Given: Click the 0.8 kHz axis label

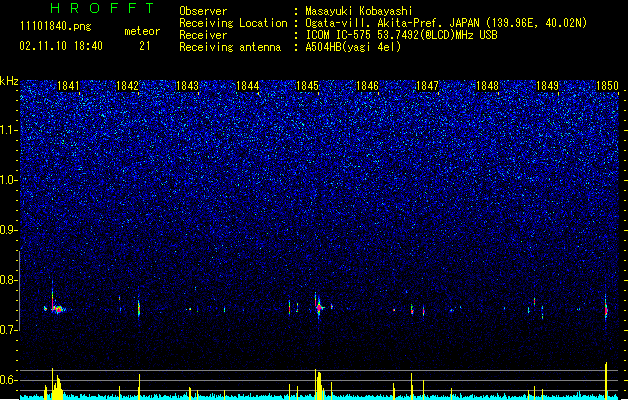Looking at the screenshot, I should tap(9, 280).
